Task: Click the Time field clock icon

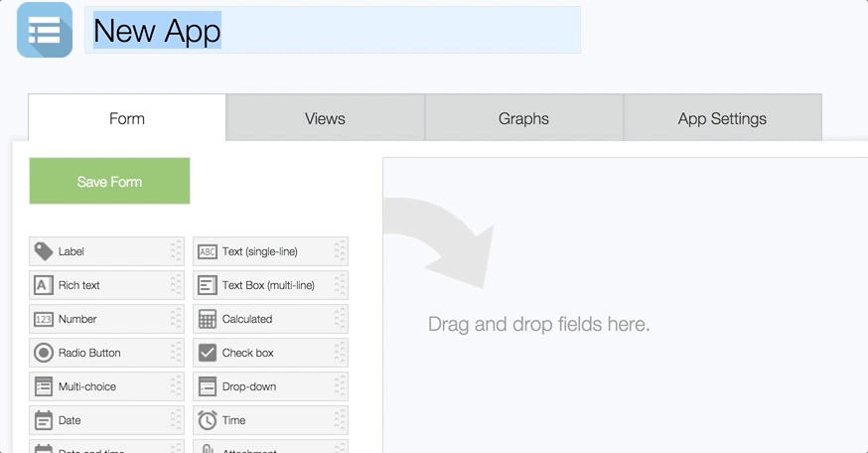Action: pos(208,420)
